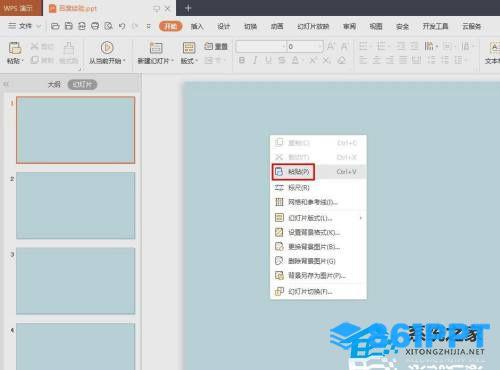
Task: Toggle right text alignment
Action: [390, 60]
